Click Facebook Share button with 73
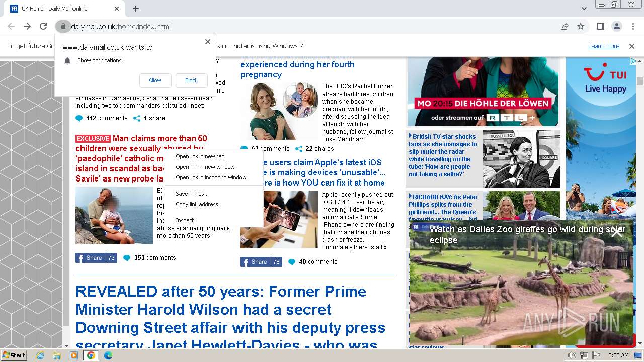This screenshot has height=362, width=644. tap(96, 258)
